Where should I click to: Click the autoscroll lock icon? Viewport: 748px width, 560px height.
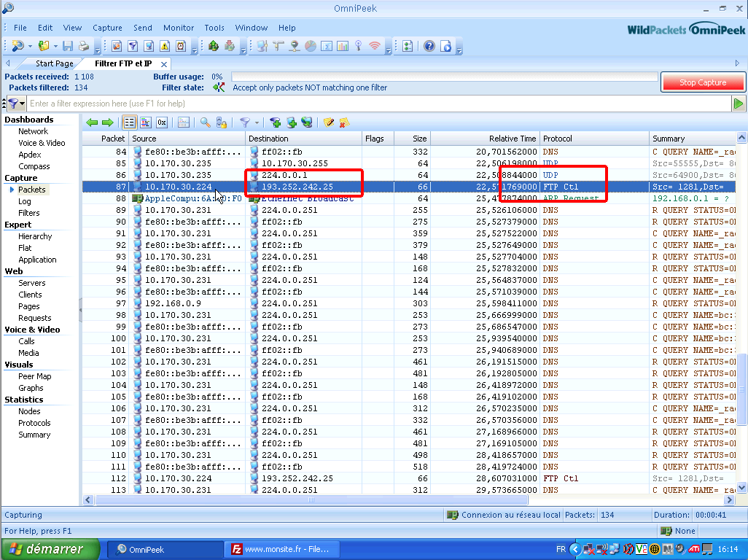222,122
